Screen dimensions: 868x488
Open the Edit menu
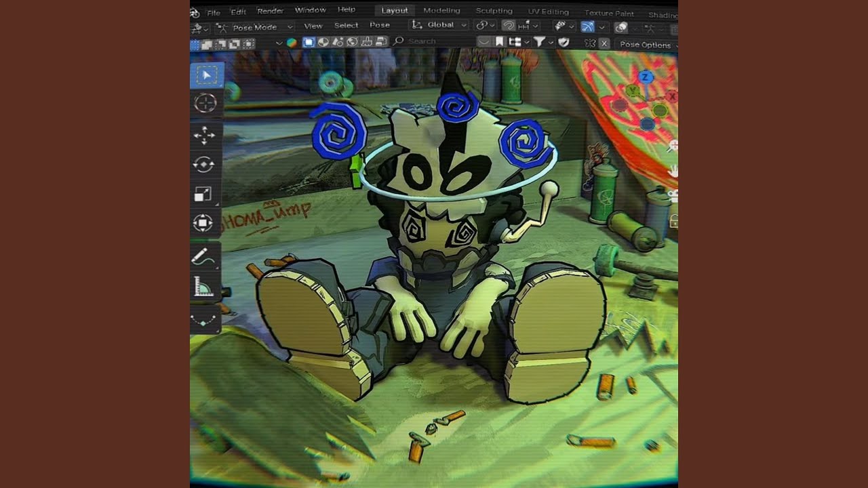[238, 12]
